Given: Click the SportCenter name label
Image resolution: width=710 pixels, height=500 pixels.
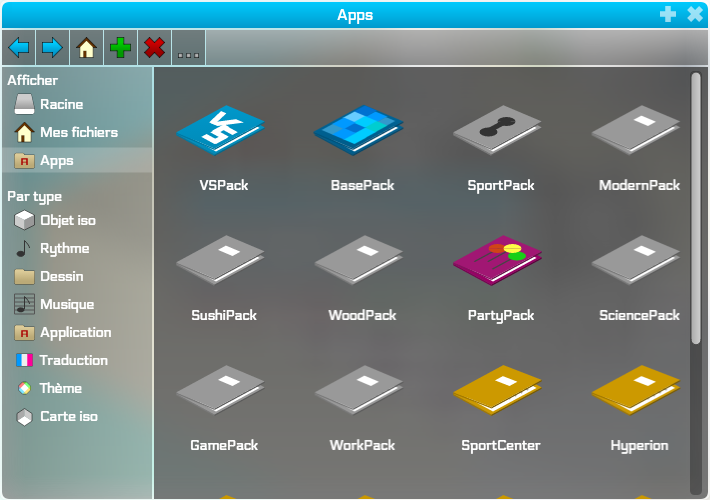Looking at the screenshot, I should point(501,446).
